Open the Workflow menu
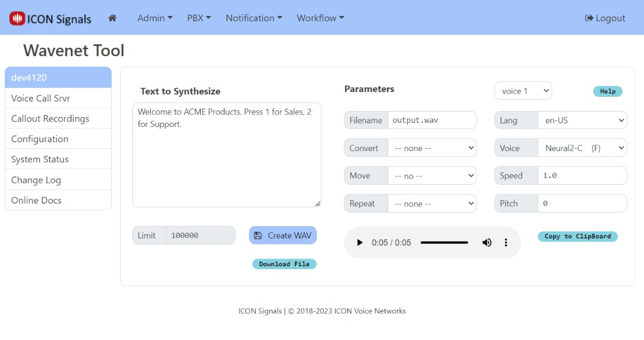The height and width of the screenshot is (340, 644). pyautogui.click(x=320, y=18)
